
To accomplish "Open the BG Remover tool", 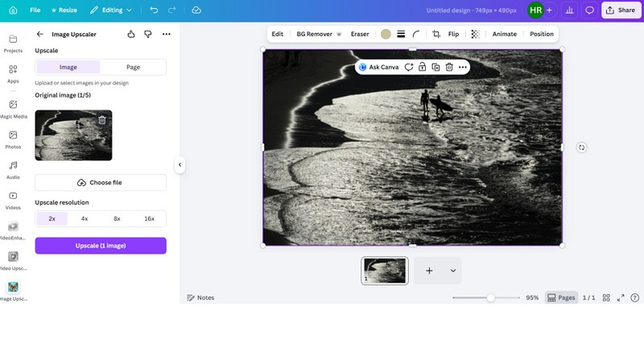I will point(318,34).
